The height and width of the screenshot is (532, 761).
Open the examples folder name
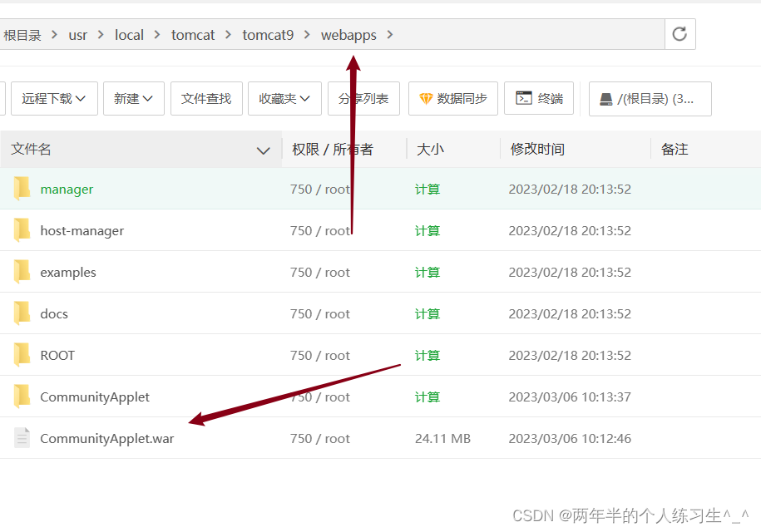coord(68,273)
